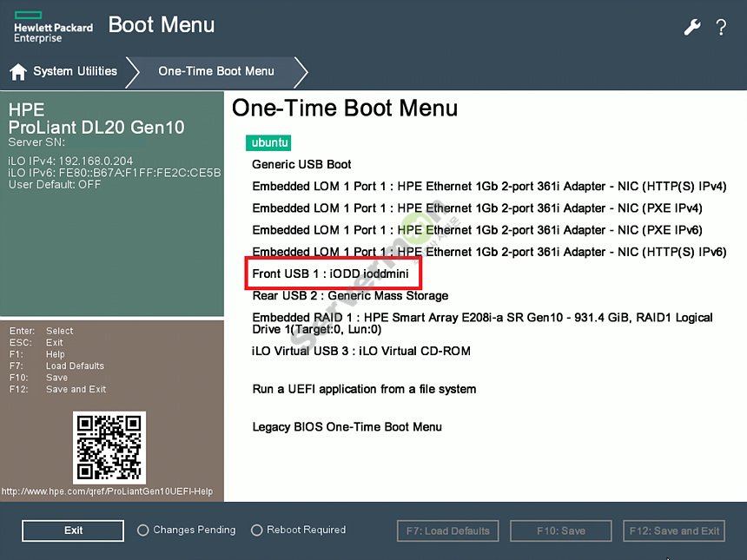The width and height of the screenshot is (747, 560).
Task: Click F7: Load Defaults button
Action: point(448,531)
